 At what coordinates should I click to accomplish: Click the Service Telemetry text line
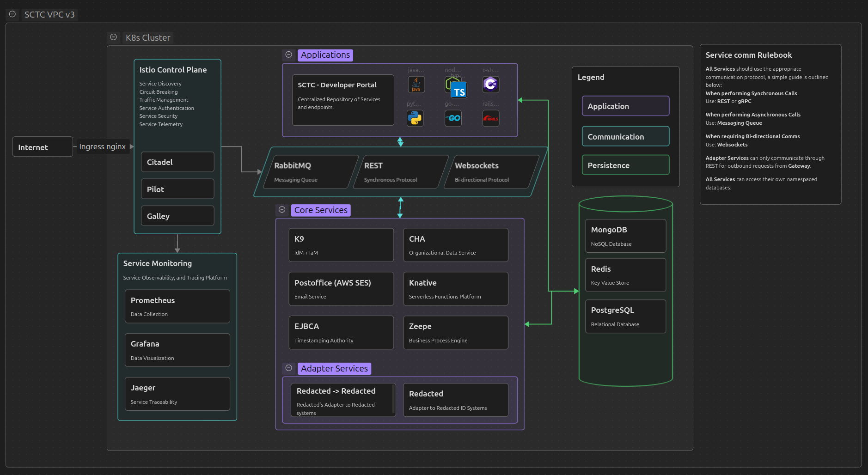pos(161,124)
